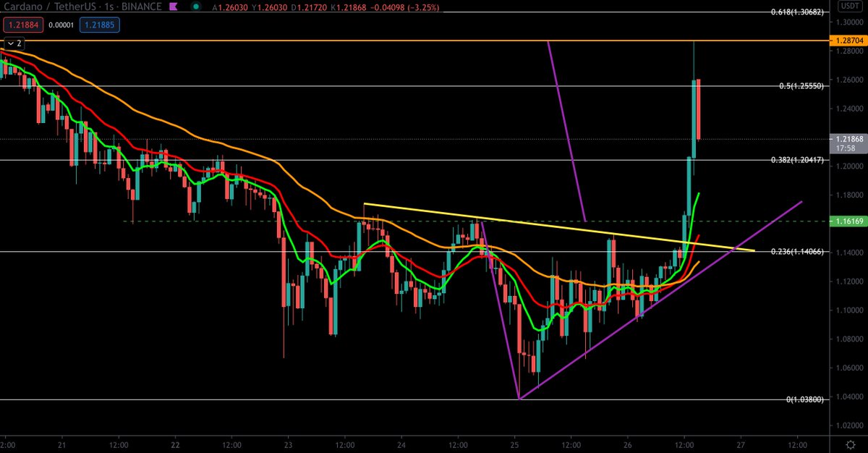The image size is (868, 453).
Task: Select the 0.236(1.14066) Fibonacci level label
Action: [797, 252]
